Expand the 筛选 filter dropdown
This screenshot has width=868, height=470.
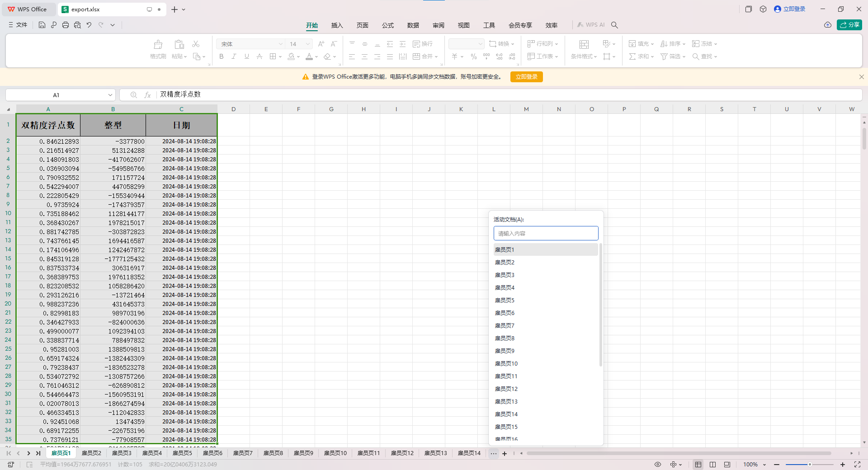[684, 56]
